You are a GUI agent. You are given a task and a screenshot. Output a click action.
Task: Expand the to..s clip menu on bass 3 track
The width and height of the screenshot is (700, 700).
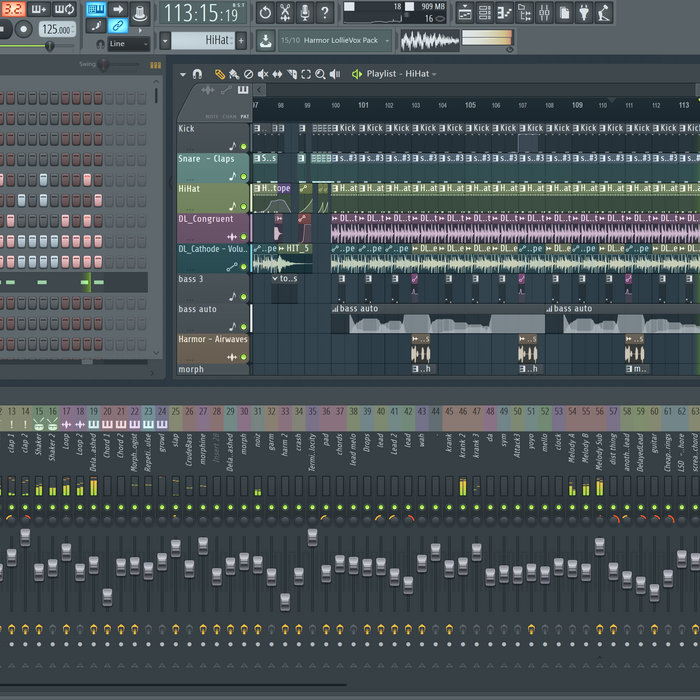pyautogui.click(x=275, y=279)
